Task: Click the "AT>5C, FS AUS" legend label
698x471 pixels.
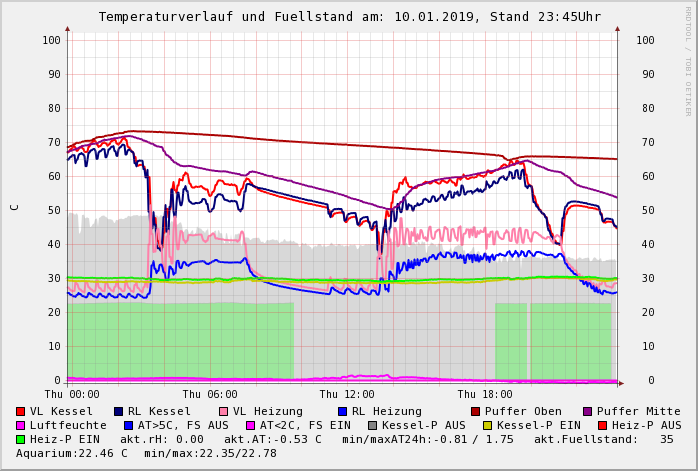Action: pyautogui.click(x=183, y=426)
